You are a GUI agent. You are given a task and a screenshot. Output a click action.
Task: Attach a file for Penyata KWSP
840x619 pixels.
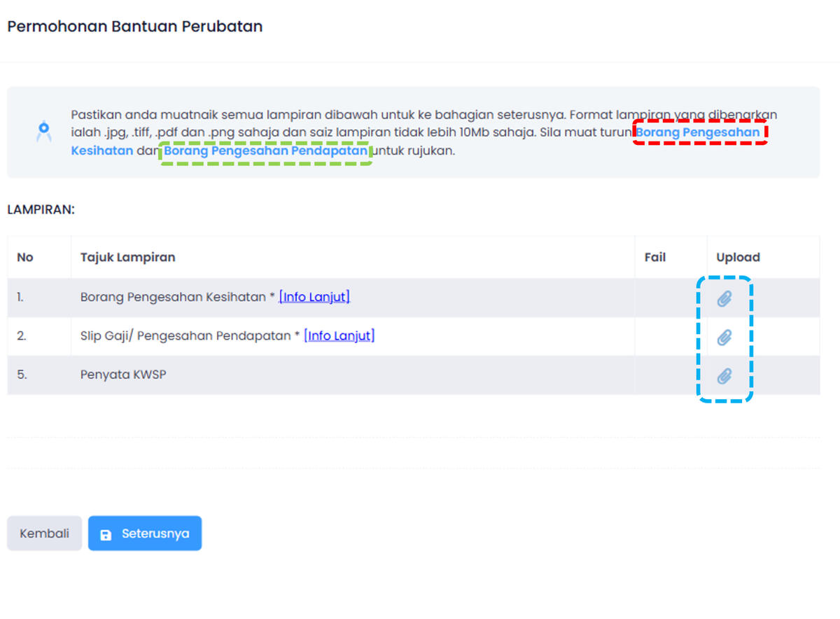tap(724, 376)
